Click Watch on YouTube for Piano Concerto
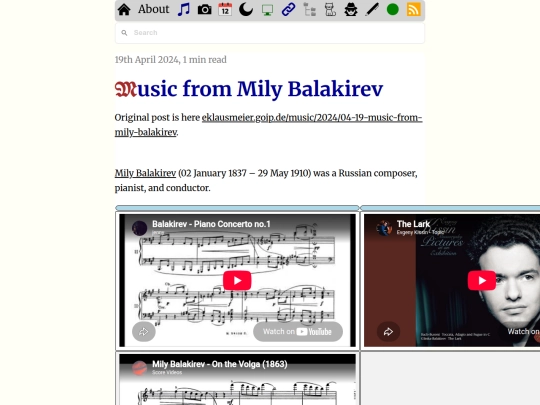 [298, 332]
